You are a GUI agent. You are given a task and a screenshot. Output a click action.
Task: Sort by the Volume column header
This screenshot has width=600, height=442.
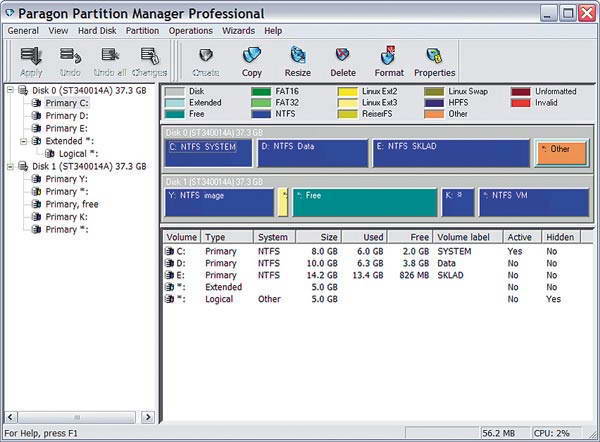pos(182,237)
